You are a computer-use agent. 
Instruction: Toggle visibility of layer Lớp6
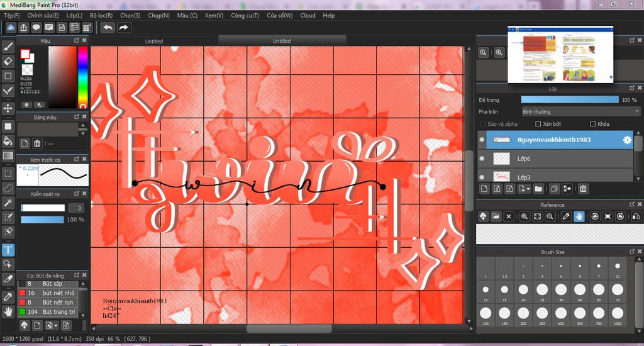[x=482, y=158]
